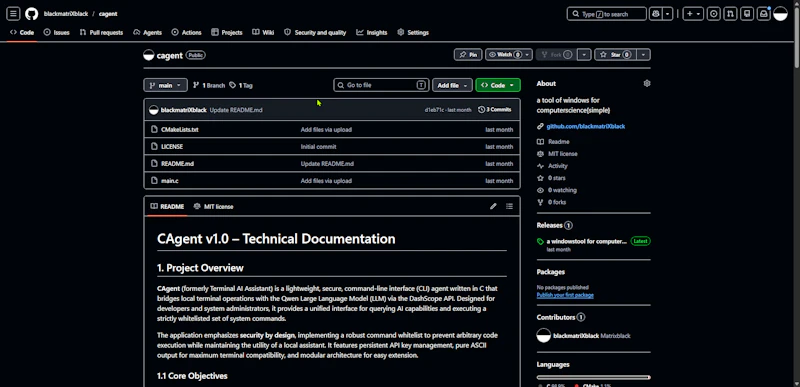Image resolution: width=800 pixels, height=387 pixels.
Task: Open latest commit Update README.md message
Action: click(x=236, y=110)
